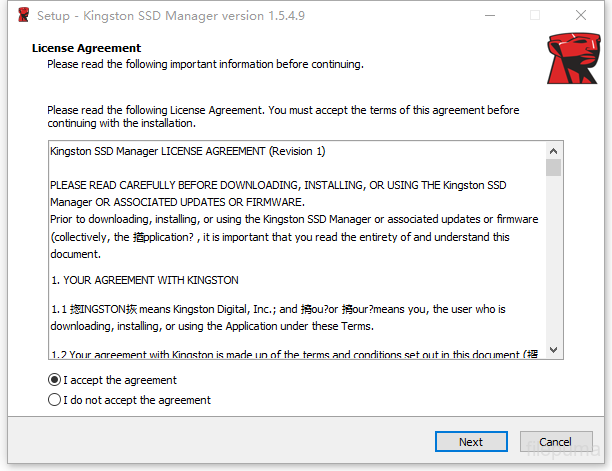This screenshot has height=471, width=612.
Task: Click the "LICENSE AGREEMENT (Revision 1)" title line
Action: point(187,151)
